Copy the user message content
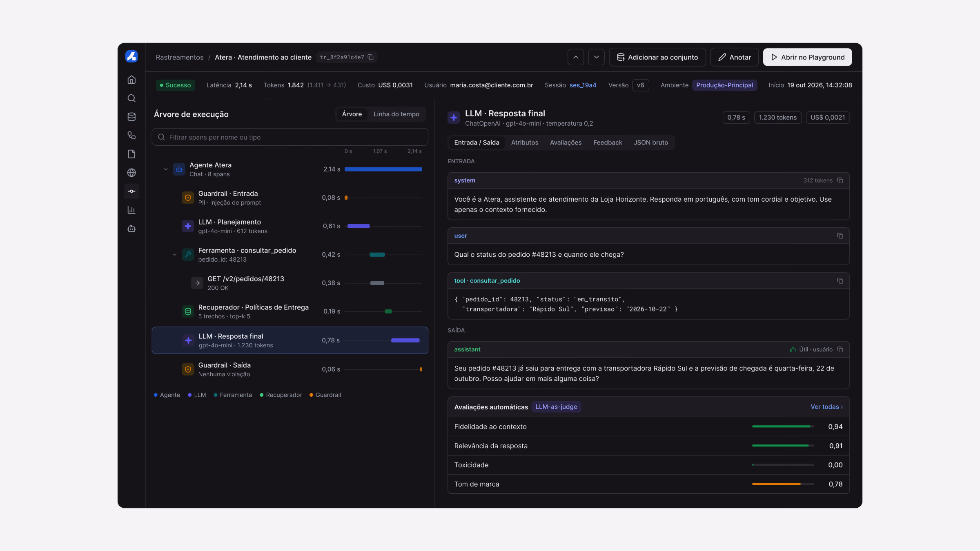 [840, 236]
